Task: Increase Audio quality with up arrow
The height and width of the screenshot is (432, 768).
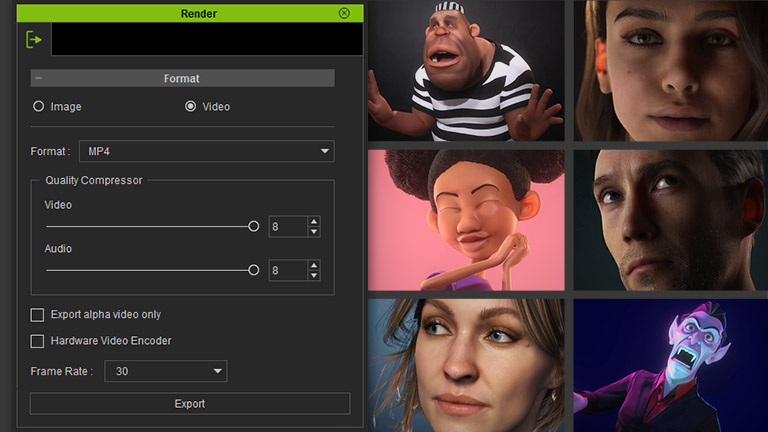Action: [314, 265]
